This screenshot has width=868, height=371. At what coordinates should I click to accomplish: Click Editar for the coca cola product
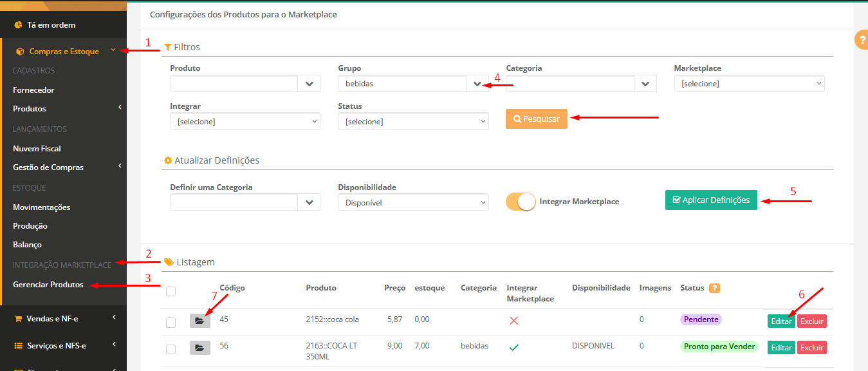(x=781, y=321)
